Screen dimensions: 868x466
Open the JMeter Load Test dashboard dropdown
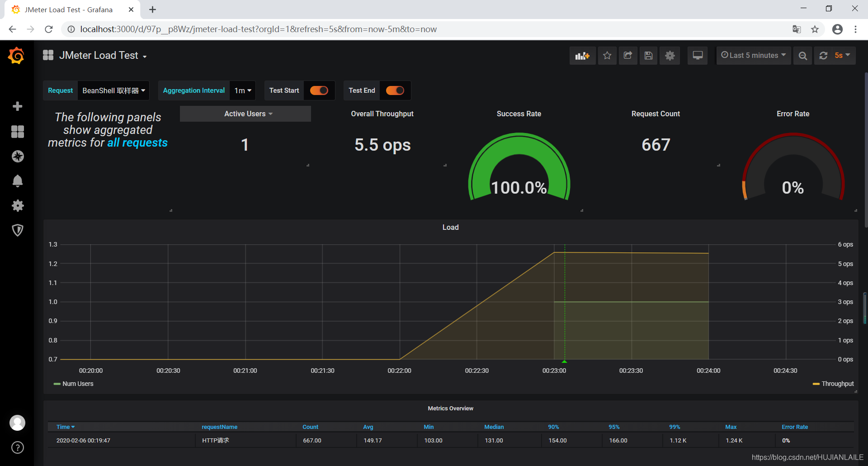pyautogui.click(x=102, y=56)
